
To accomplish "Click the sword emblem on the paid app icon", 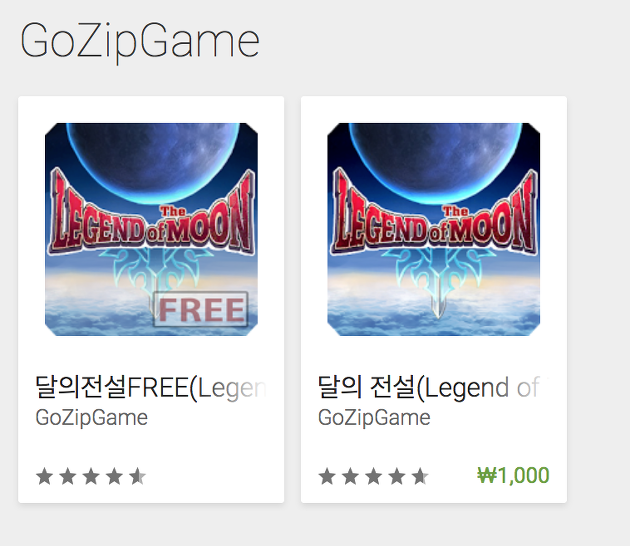I will coord(437,281).
